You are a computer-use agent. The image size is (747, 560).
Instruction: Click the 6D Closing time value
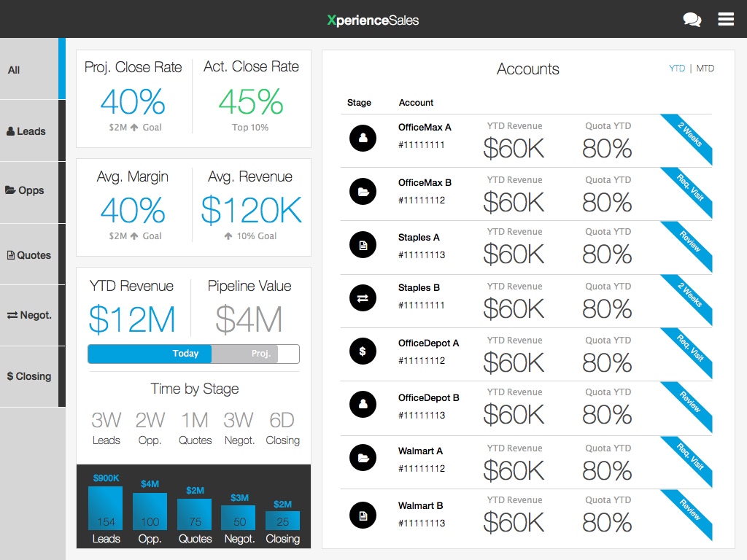pos(282,420)
